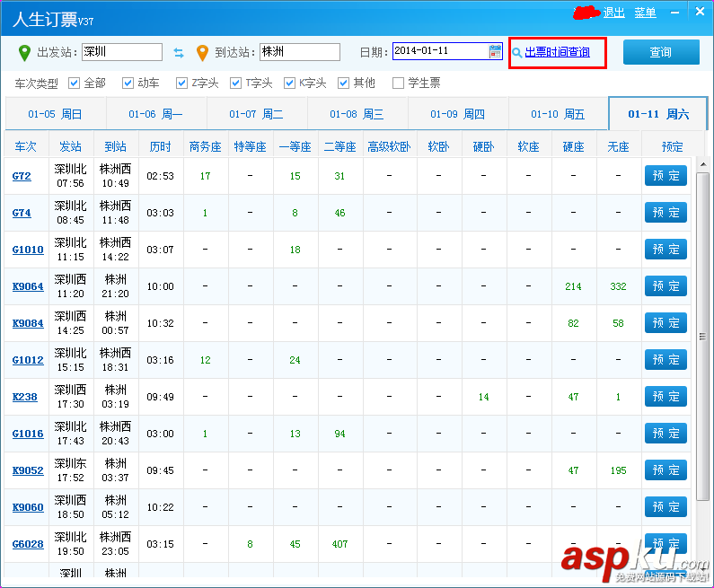This screenshot has width=714, height=588.
Task: Switch to the 01-06 周一 tab
Action: [x=155, y=114]
